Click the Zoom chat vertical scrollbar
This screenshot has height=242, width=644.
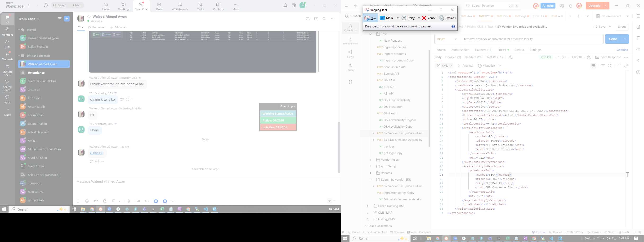(339, 147)
